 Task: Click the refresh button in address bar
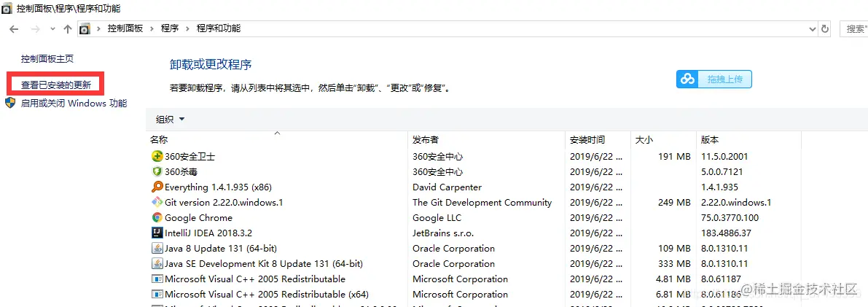[x=825, y=29]
